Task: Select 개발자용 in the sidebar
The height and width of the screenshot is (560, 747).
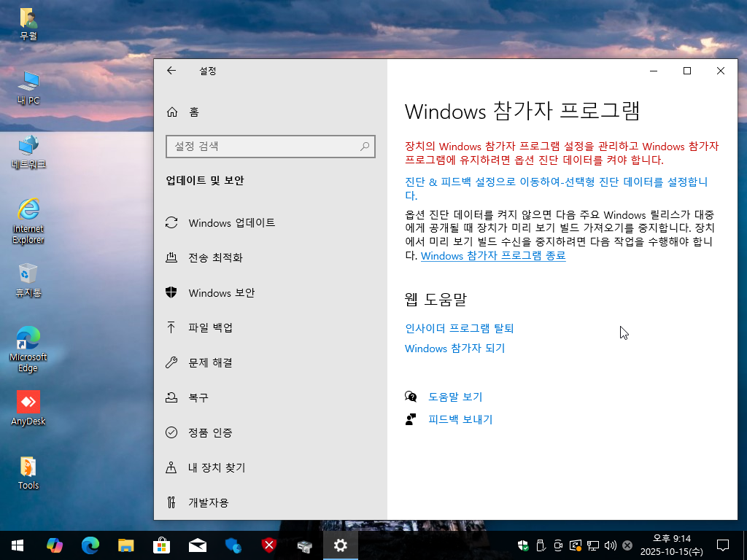Action: tap(270, 502)
